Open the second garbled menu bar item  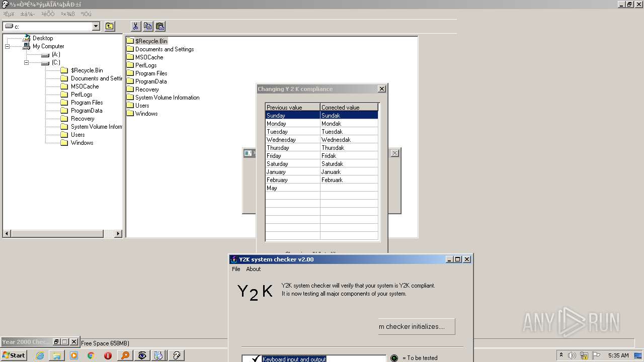[28, 14]
